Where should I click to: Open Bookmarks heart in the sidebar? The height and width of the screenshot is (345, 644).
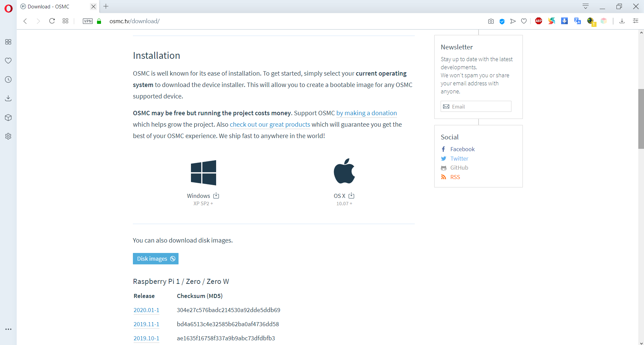click(8, 61)
